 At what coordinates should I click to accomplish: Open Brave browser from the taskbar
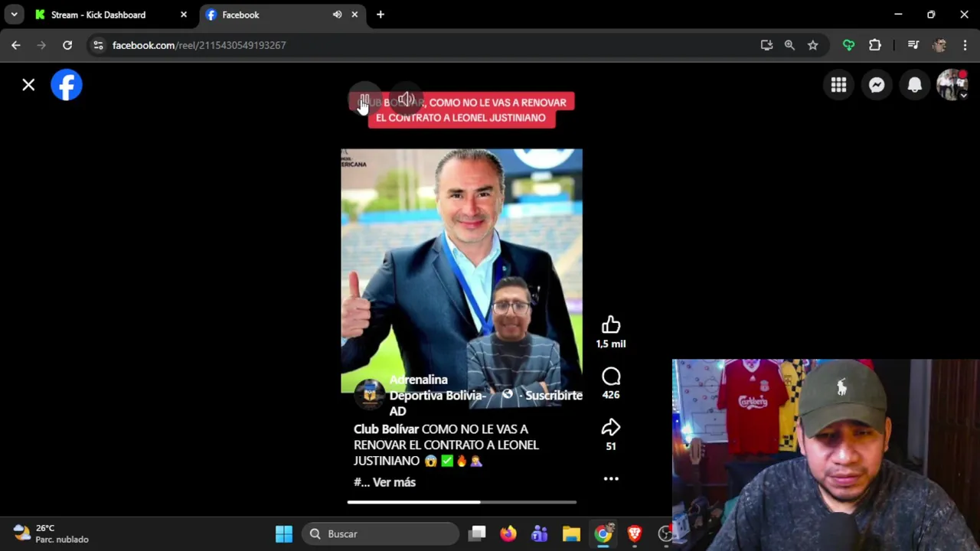(x=635, y=533)
